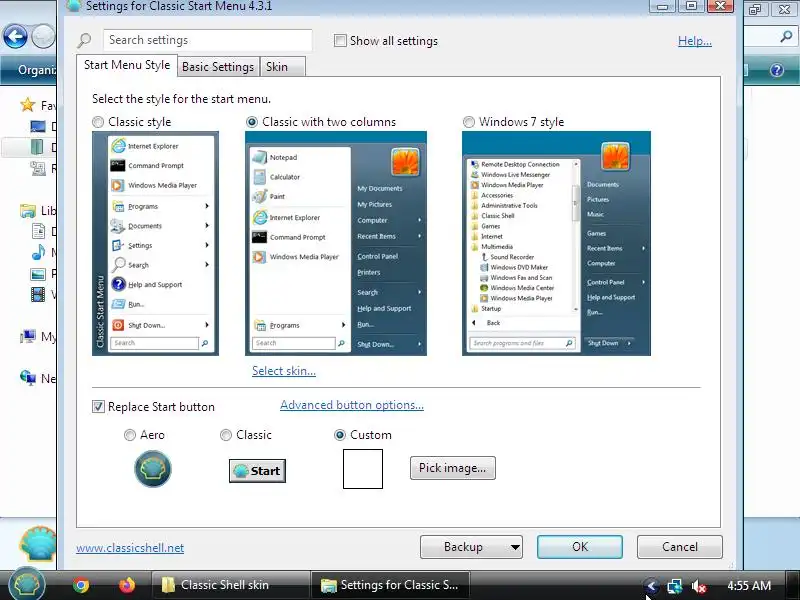
Task: Open the Select skin... link
Action: click(284, 371)
